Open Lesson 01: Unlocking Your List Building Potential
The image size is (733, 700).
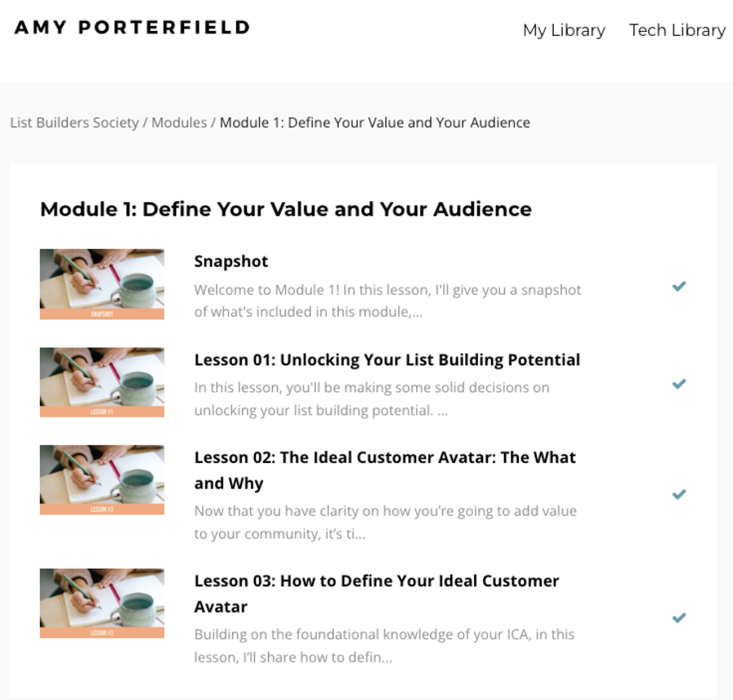[387, 360]
